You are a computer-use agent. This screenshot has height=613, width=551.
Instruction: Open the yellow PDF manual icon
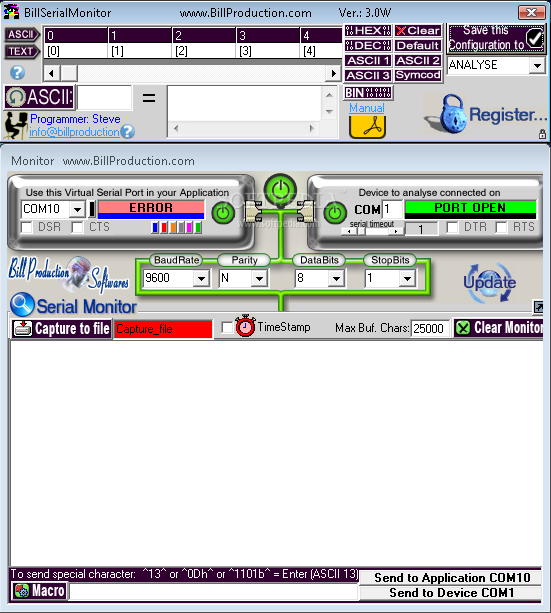pyautogui.click(x=367, y=127)
